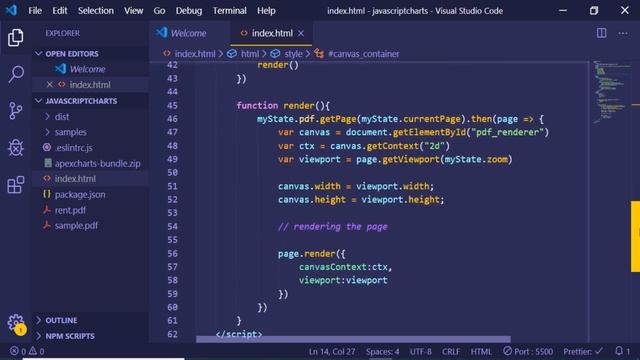The width and height of the screenshot is (640, 360).
Task: Click CRLF line ending selector
Action: coord(451,351)
